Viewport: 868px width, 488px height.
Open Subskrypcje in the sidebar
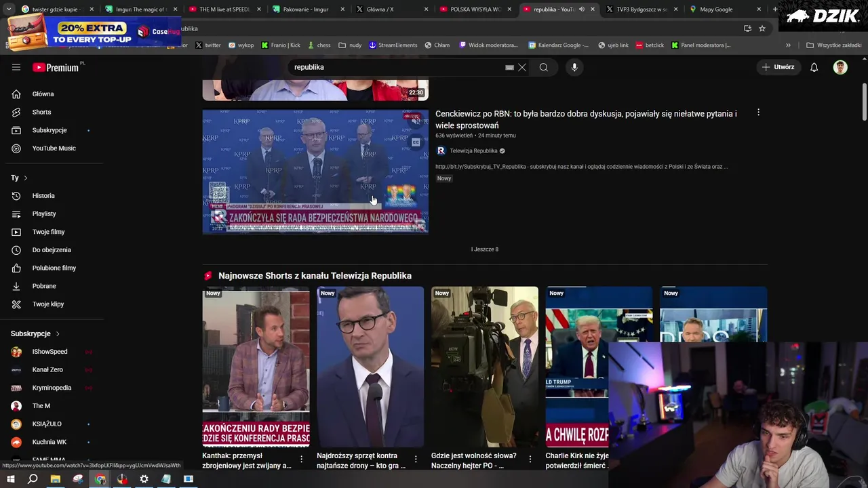point(50,130)
